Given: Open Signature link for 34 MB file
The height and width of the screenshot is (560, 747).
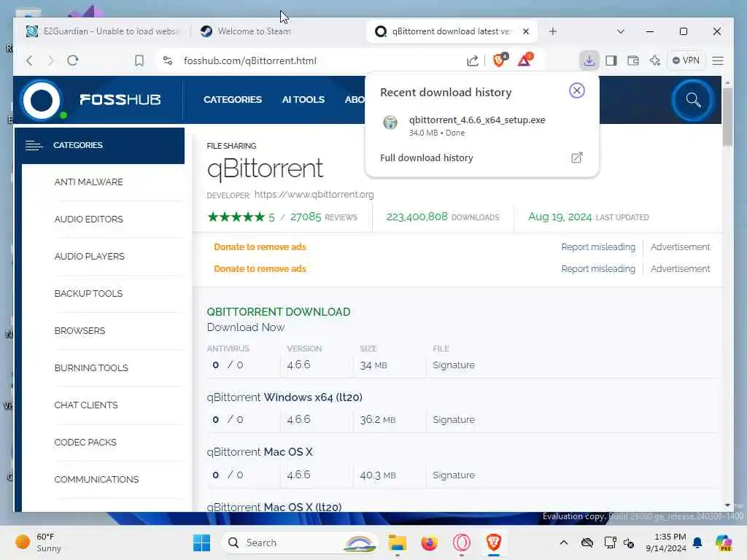Looking at the screenshot, I should 454,365.
